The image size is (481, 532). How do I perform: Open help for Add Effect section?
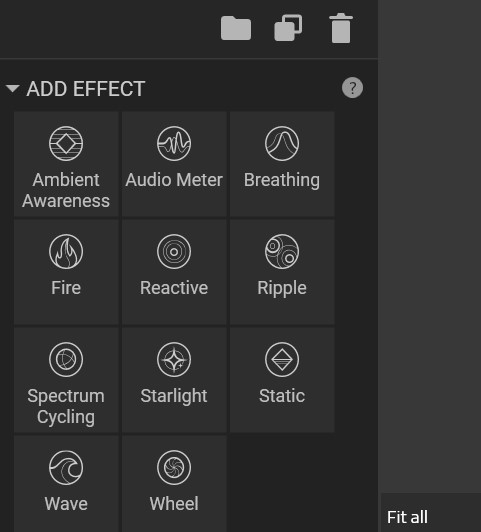[x=352, y=88]
